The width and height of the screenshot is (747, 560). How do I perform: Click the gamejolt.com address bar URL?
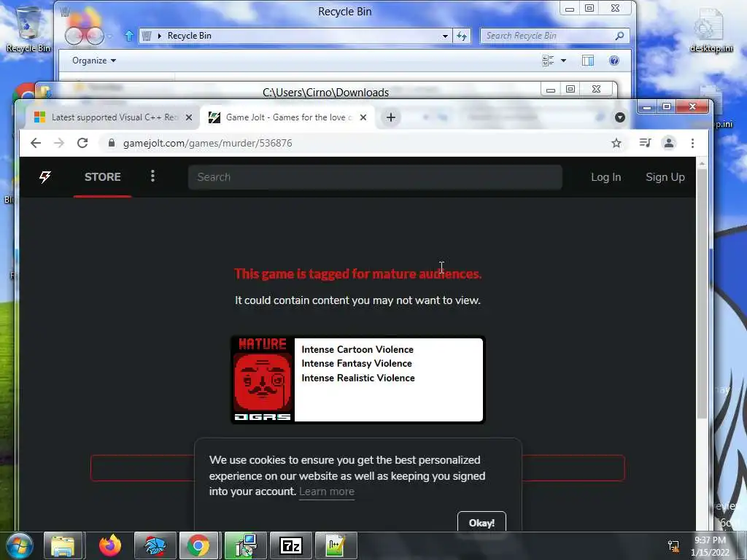click(208, 143)
